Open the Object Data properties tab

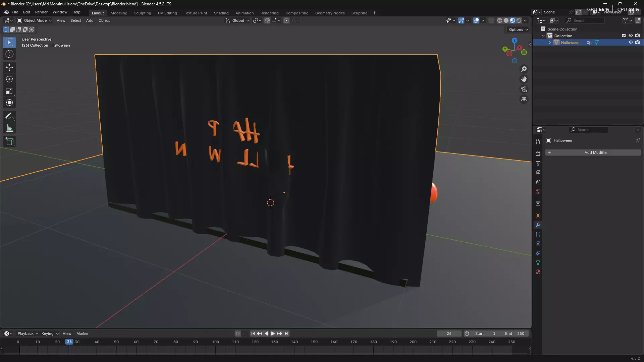click(538, 262)
